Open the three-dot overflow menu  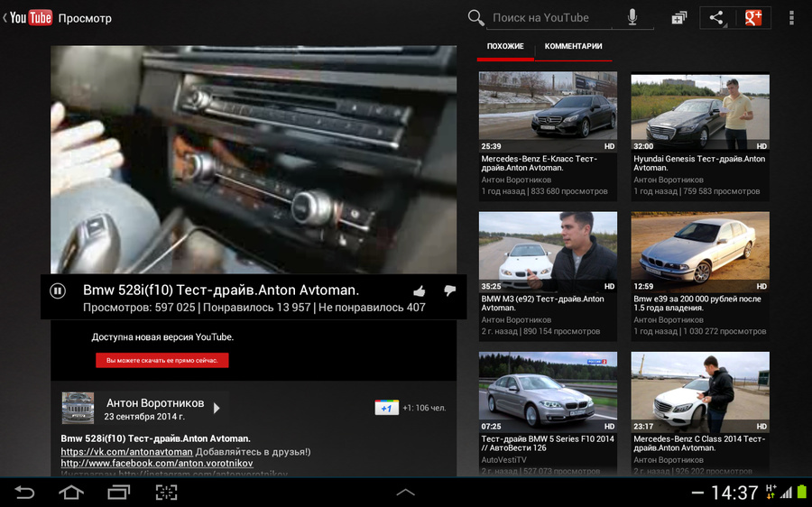[x=791, y=18]
